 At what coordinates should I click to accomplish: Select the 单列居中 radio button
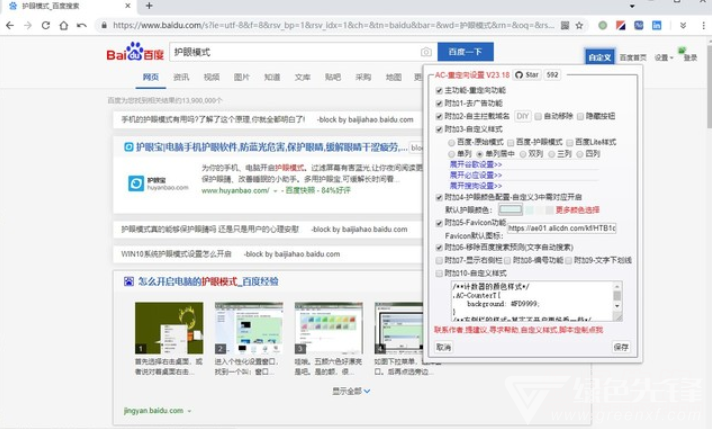[480, 154]
